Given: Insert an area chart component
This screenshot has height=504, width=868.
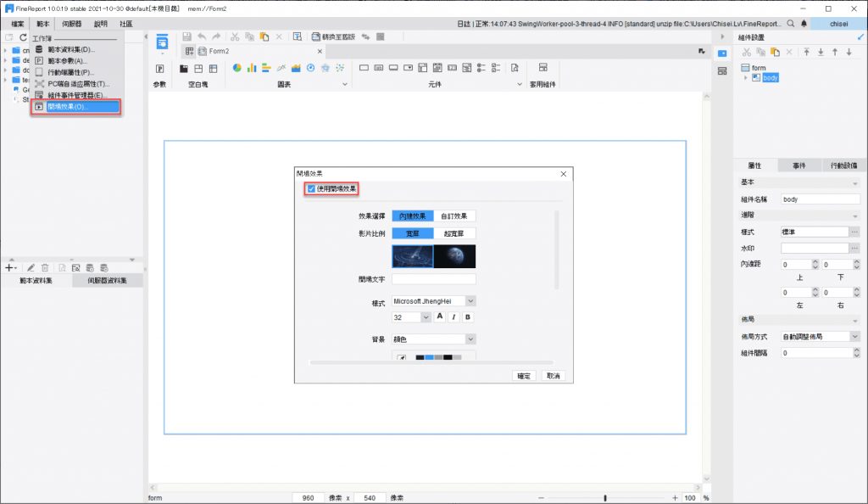Looking at the screenshot, I should pos(296,68).
